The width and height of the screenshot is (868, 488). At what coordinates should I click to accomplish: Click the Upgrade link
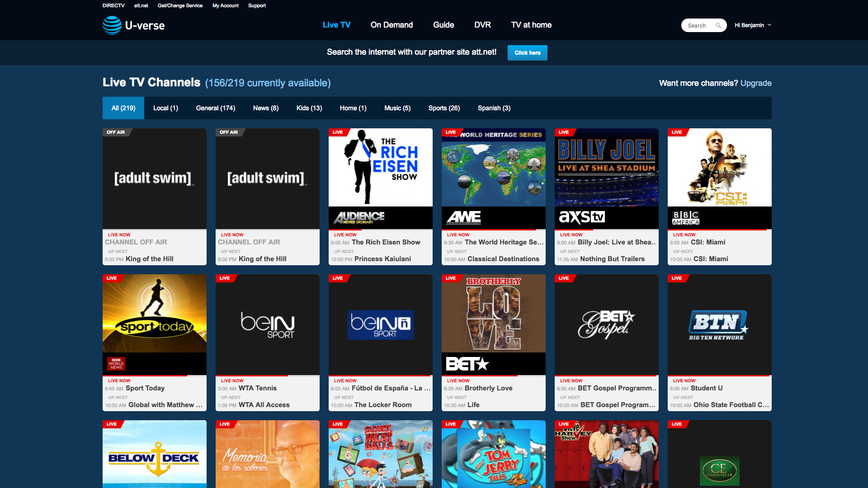click(x=756, y=83)
